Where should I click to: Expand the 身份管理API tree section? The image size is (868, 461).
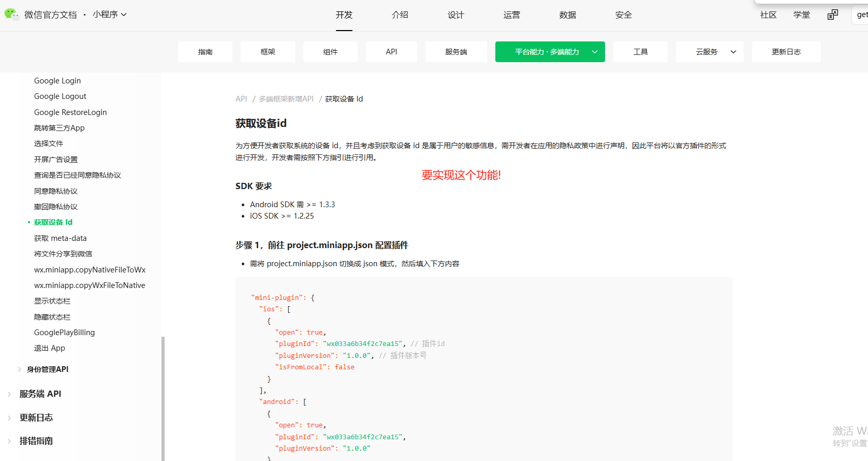pyautogui.click(x=20, y=369)
